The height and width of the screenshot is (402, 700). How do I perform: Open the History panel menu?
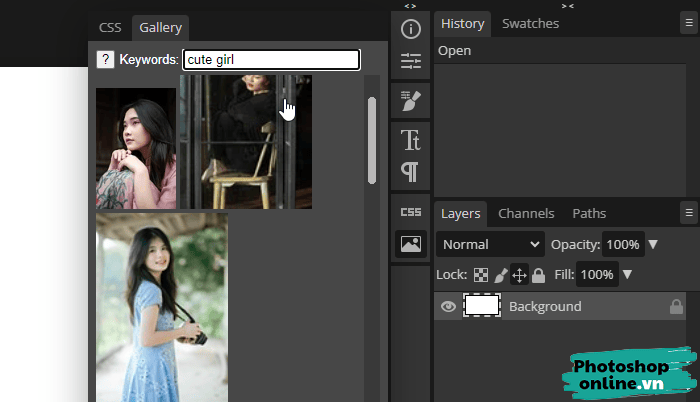[689, 23]
